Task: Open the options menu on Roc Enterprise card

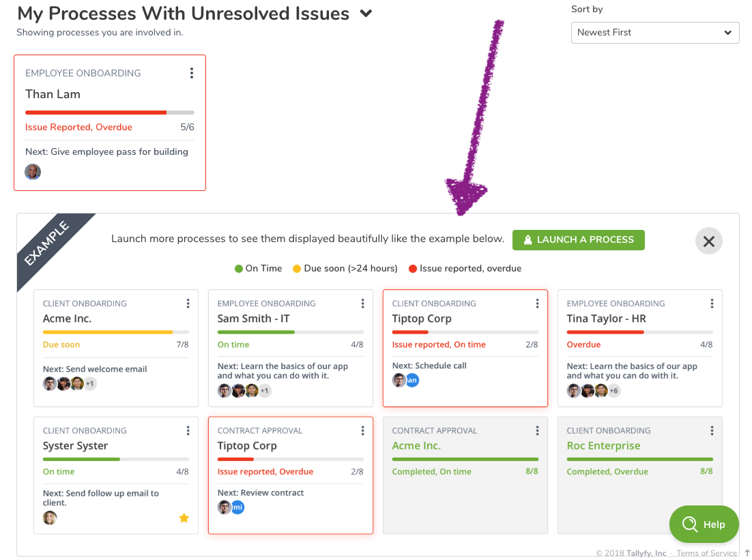Action: point(712,430)
